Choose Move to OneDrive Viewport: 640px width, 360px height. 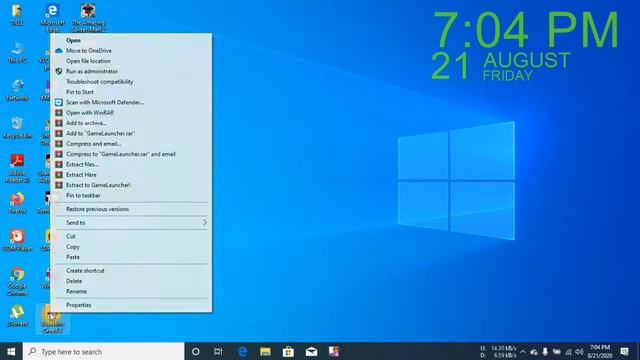[131, 51]
